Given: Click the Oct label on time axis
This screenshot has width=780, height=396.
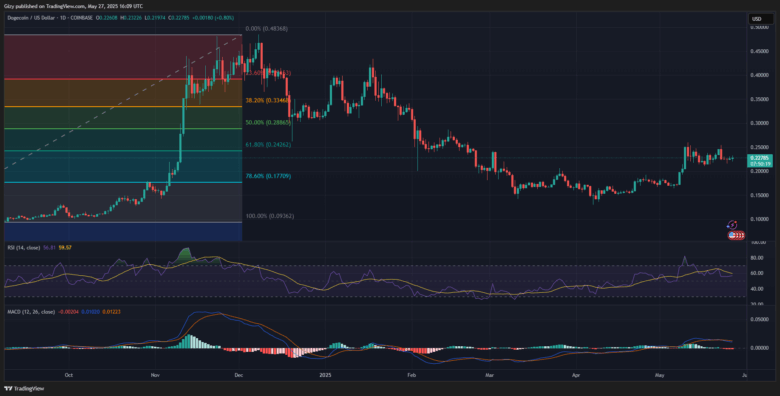Looking at the screenshot, I should click(69, 374).
